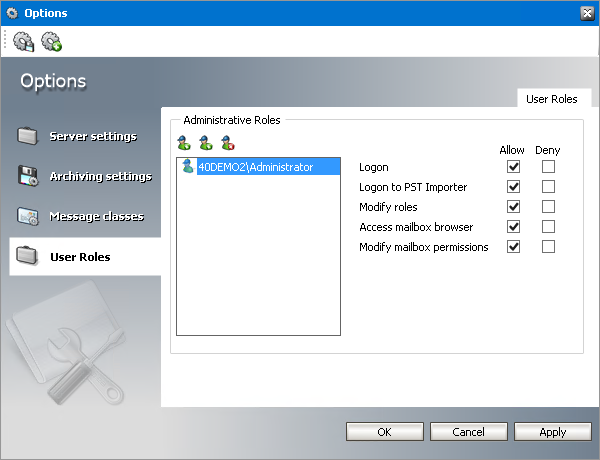Screen dimensions: 600x460
Task: Select the 40DEMO2\Administrator list entry
Action: (x=255, y=167)
